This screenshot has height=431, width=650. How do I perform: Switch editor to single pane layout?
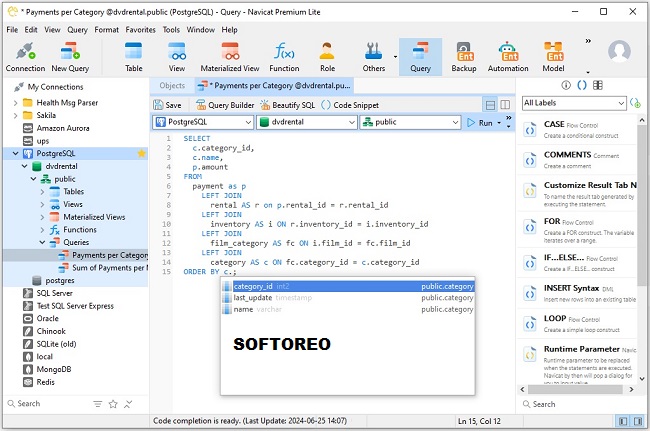490,105
